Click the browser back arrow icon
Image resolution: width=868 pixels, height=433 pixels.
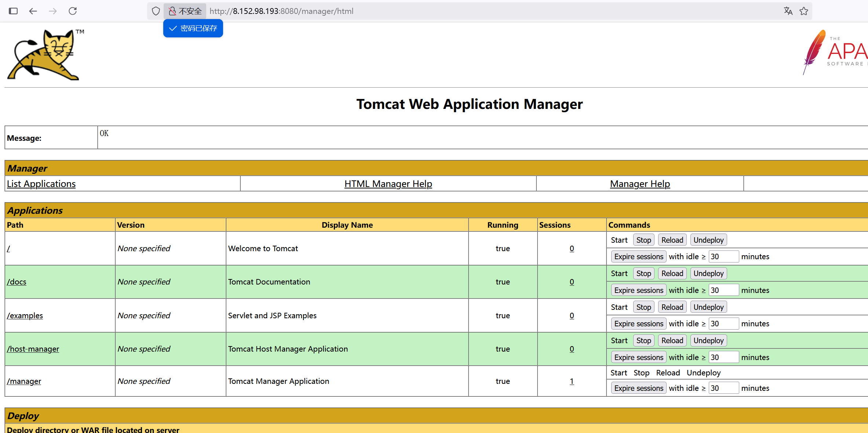pyautogui.click(x=33, y=11)
